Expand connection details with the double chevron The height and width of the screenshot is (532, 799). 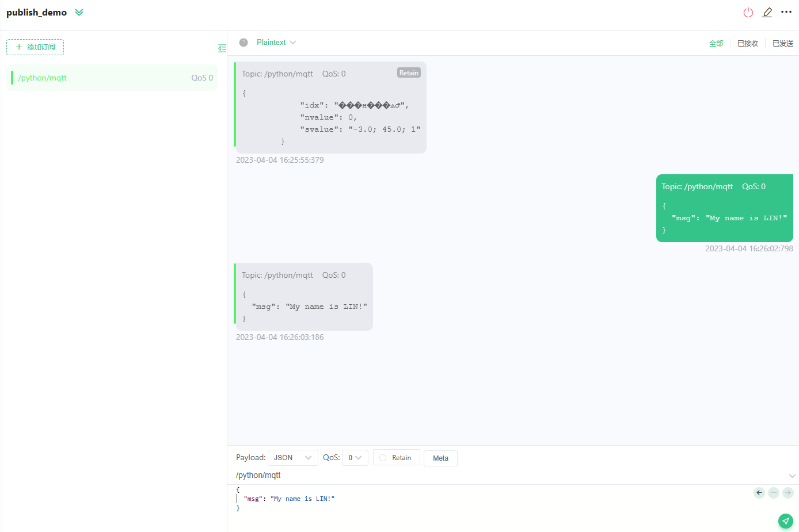pyautogui.click(x=79, y=12)
